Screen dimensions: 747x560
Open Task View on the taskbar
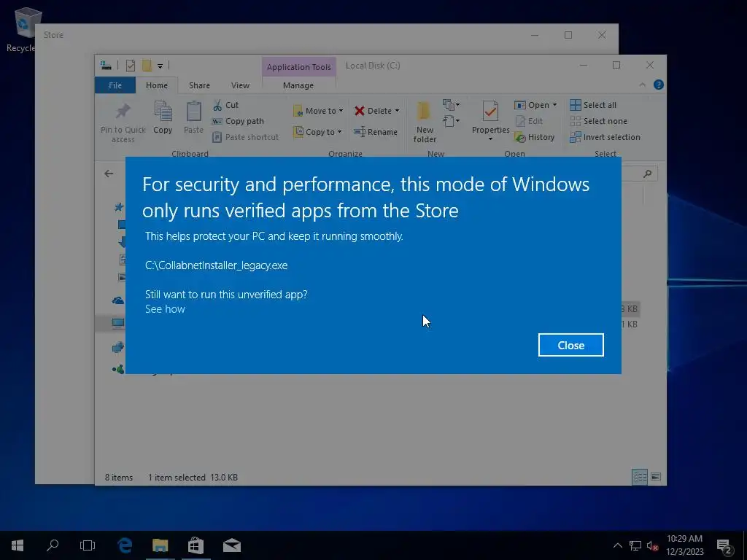tap(88, 545)
